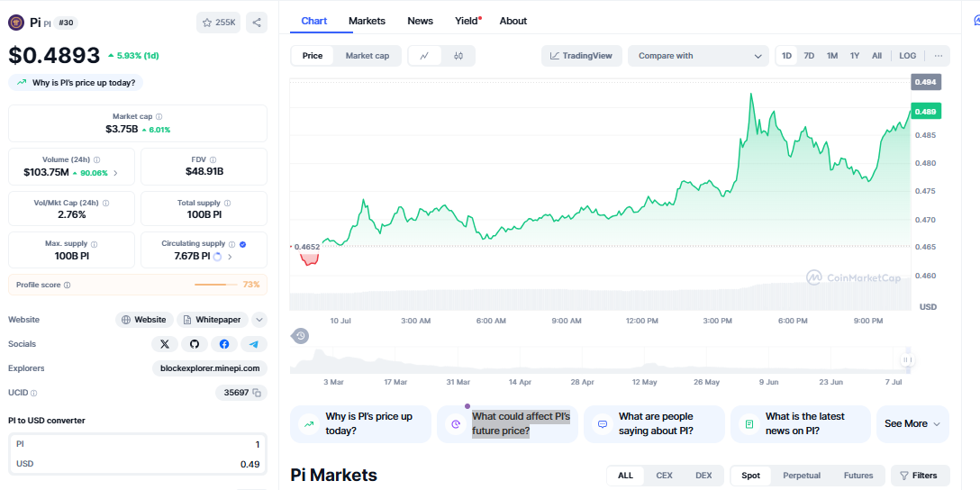
Task: Open the share icon button
Action: (257, 23)
